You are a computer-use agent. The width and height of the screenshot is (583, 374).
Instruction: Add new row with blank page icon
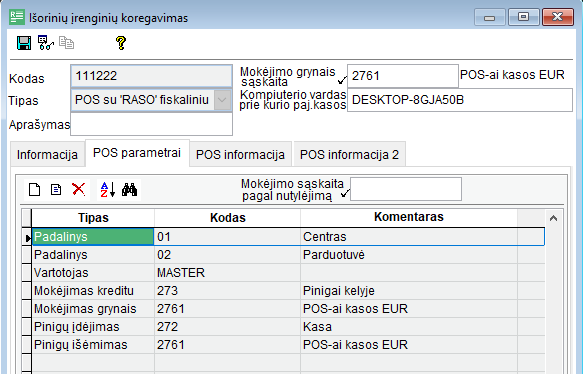pyautogui.click(x=35, y=190)
